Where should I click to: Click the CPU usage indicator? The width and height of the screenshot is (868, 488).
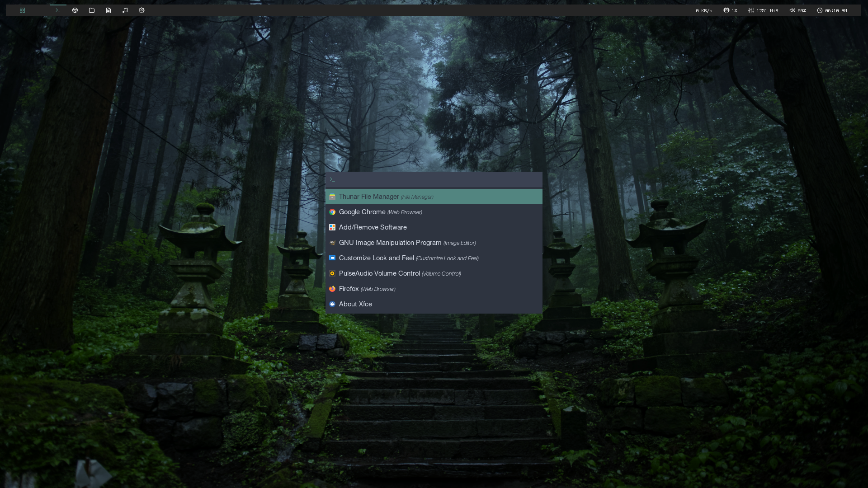[730, 10]
